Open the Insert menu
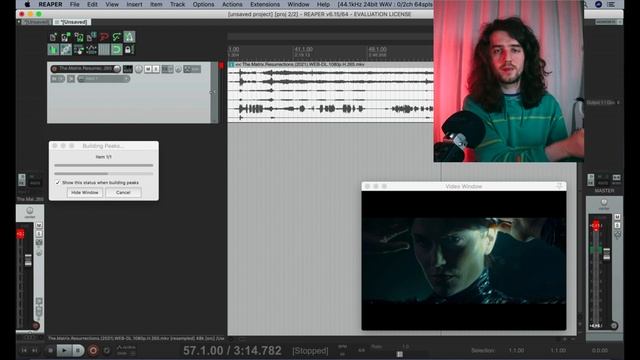The image size is (640, 360). click(x=134, y=4)
